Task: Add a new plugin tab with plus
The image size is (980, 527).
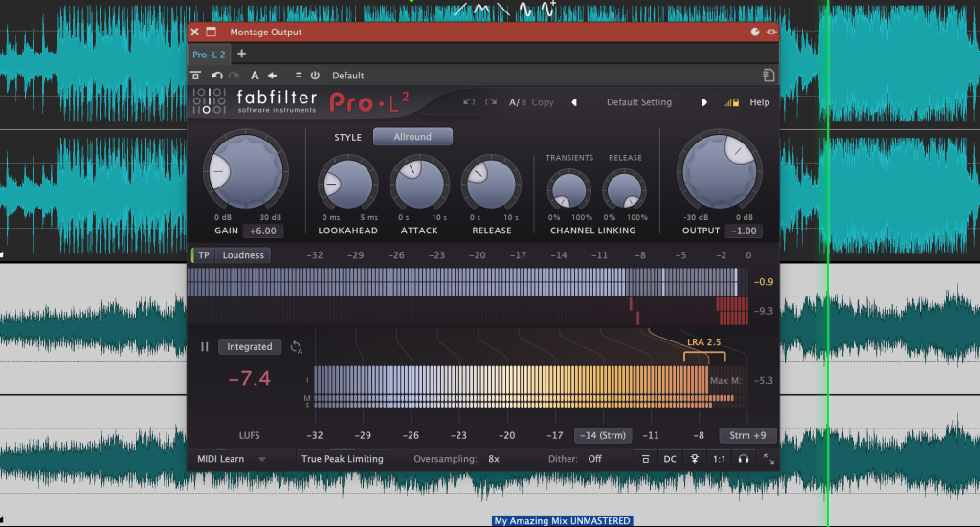Action: (x=241, y=55)
